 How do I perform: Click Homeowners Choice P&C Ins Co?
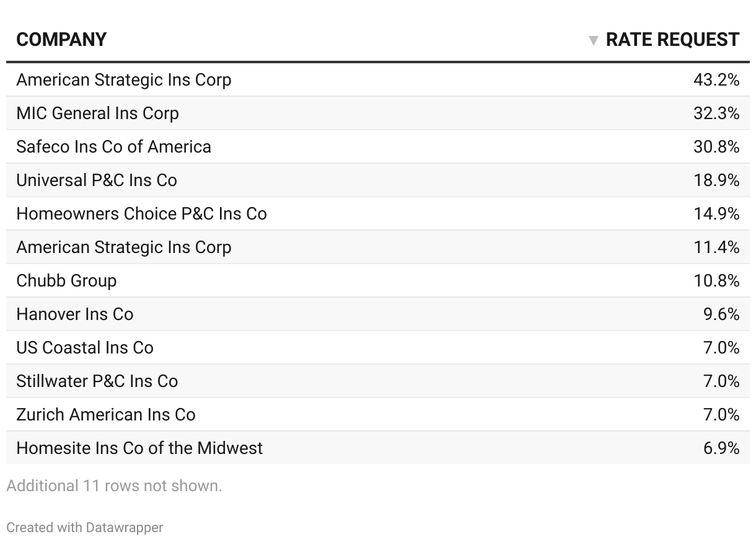(x=141, y=214)
